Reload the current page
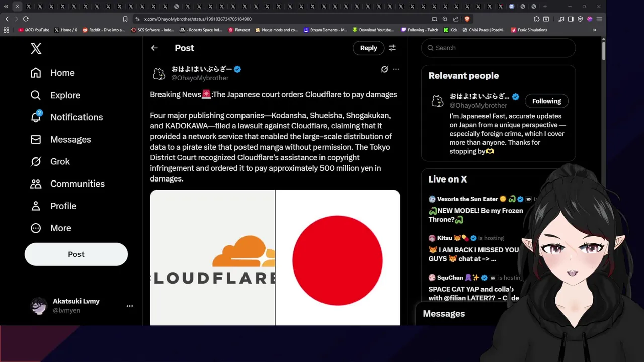This screenshot has width=644, height=362. click(x=26, y=19)
